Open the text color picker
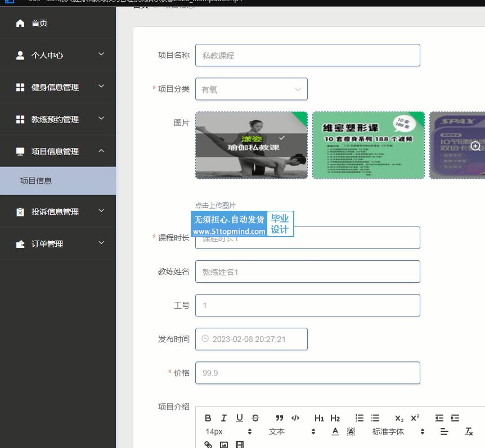The image size is (485, 448). [x=335, y=431]
